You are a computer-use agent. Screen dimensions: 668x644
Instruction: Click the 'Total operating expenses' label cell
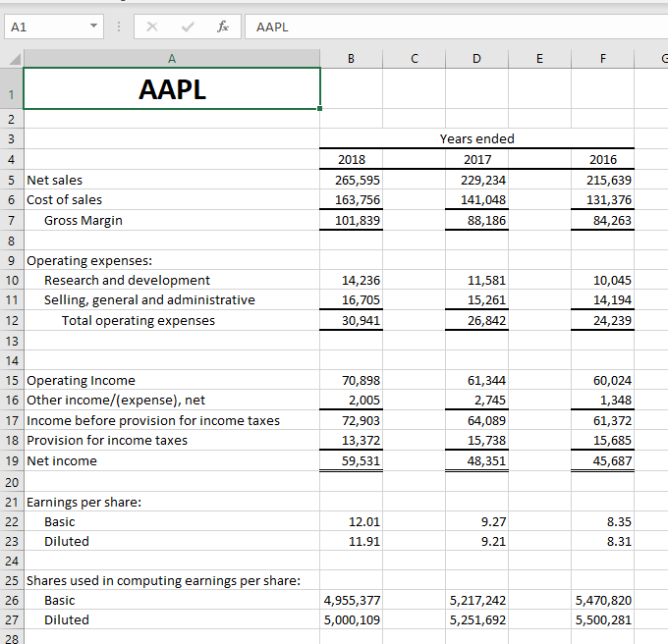tap(172, 320)
